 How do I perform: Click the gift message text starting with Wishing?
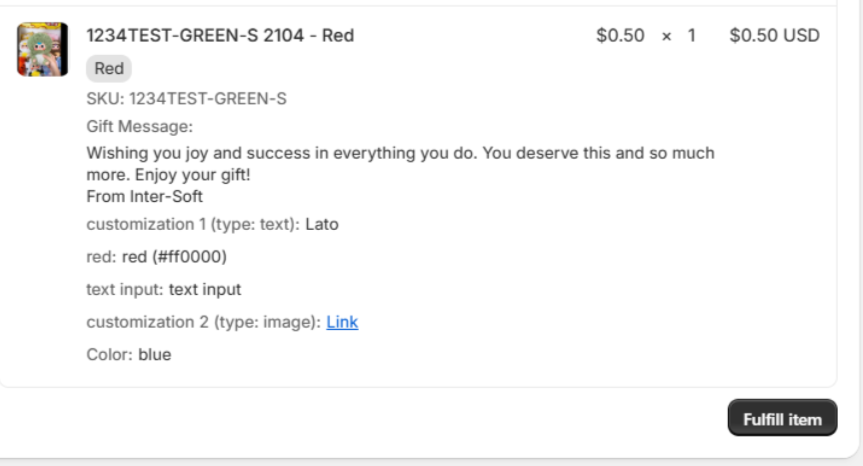pos(400,153)
